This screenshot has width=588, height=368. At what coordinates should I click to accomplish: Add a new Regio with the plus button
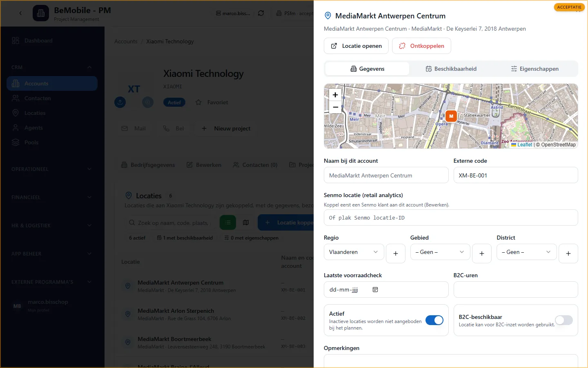coord(395,254)
